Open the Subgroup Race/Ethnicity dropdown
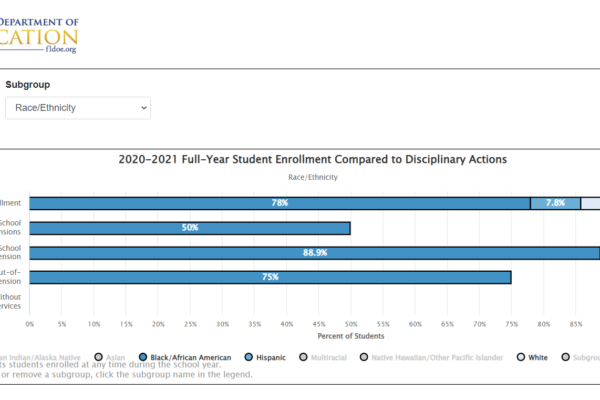Viewport: 600px width, 400px height. tap(76, 107)
